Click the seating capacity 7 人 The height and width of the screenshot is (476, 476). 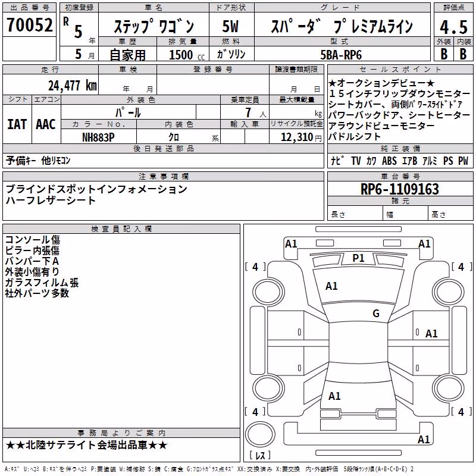[x=256, y=112]
